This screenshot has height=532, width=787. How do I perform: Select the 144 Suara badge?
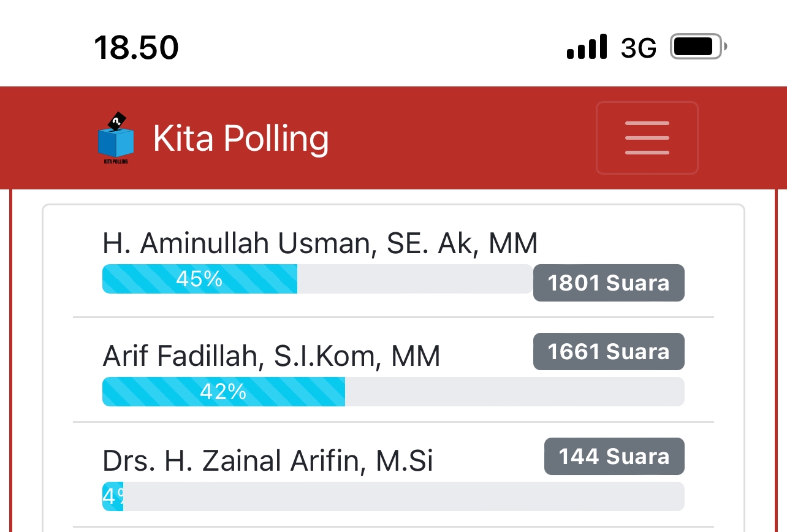pyautogui.click(x=614, y=456)
